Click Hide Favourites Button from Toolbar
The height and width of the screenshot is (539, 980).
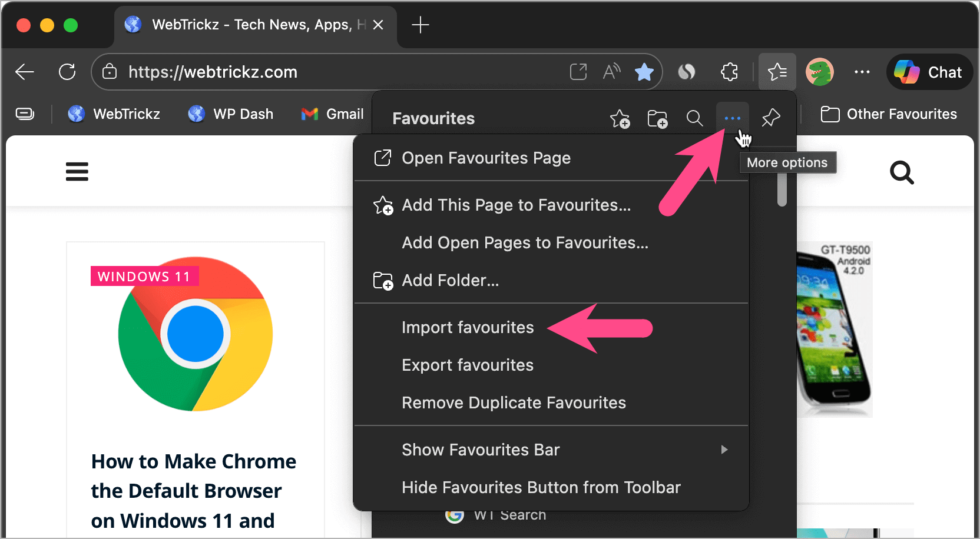541,487
